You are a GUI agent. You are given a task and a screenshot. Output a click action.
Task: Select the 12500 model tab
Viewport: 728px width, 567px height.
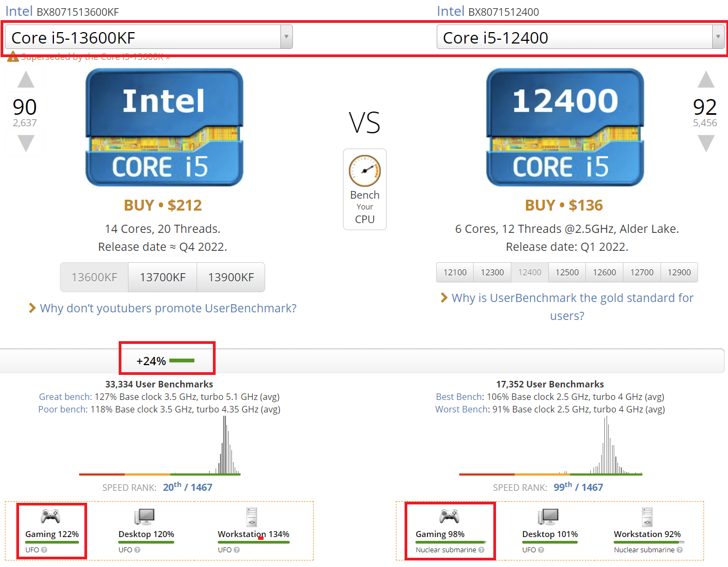pos(567,273)
